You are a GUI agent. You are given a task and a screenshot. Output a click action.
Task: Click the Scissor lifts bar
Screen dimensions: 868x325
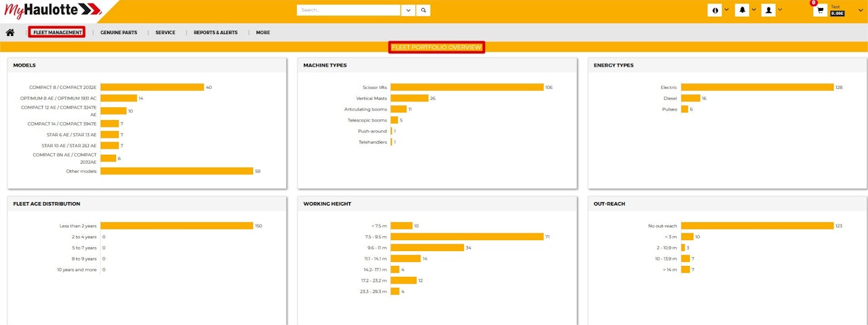pyautogui.click(x=467, y=87)
